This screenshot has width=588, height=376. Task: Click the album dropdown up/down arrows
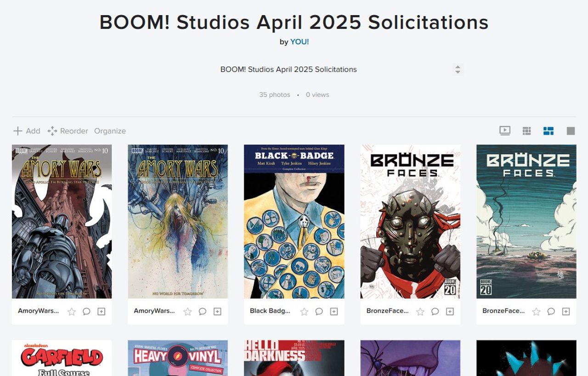point(458,69)
